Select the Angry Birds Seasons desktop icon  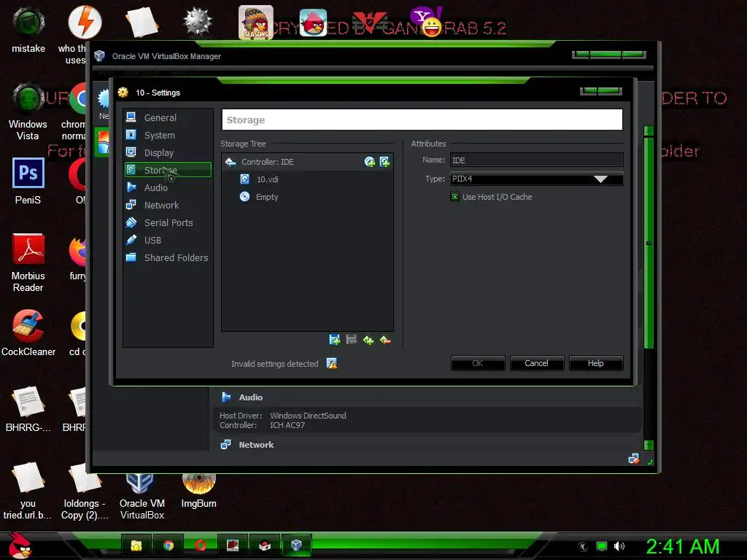(256, 23)
